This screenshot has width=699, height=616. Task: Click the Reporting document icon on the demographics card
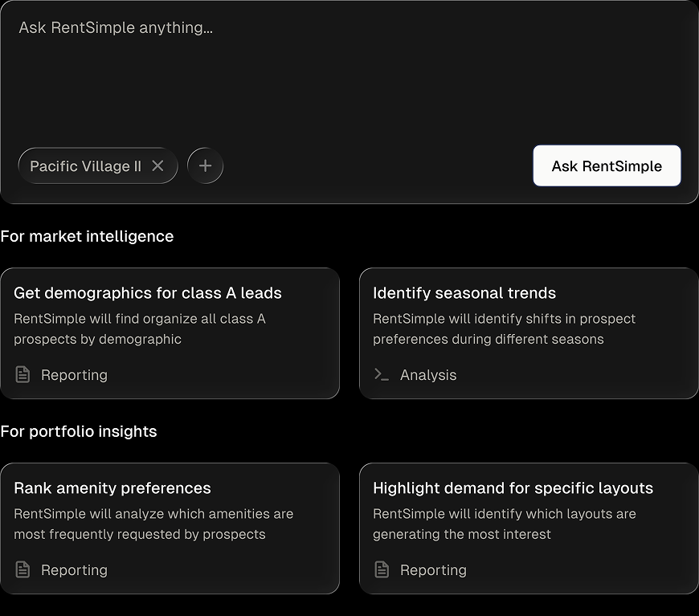(x=22, y=375)
